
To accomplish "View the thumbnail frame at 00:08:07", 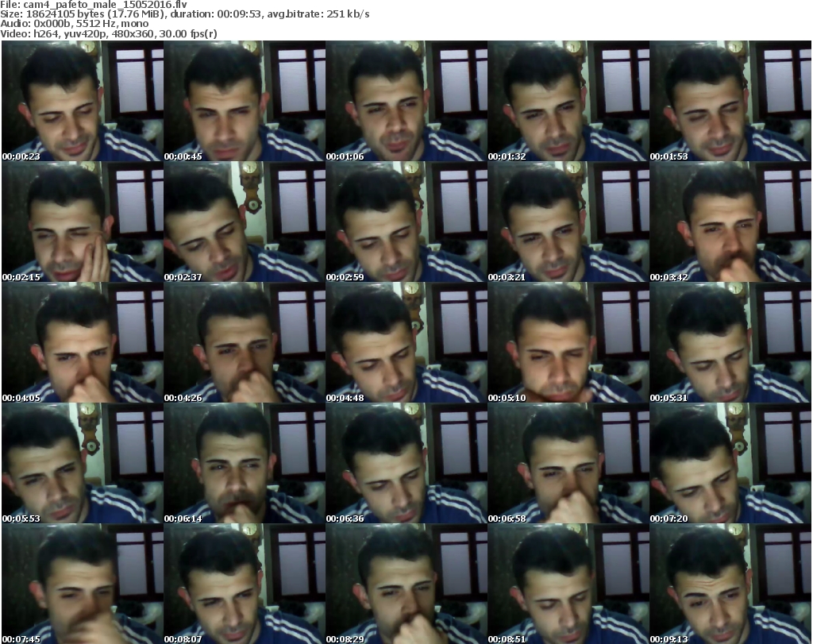I will click(245, 584).
